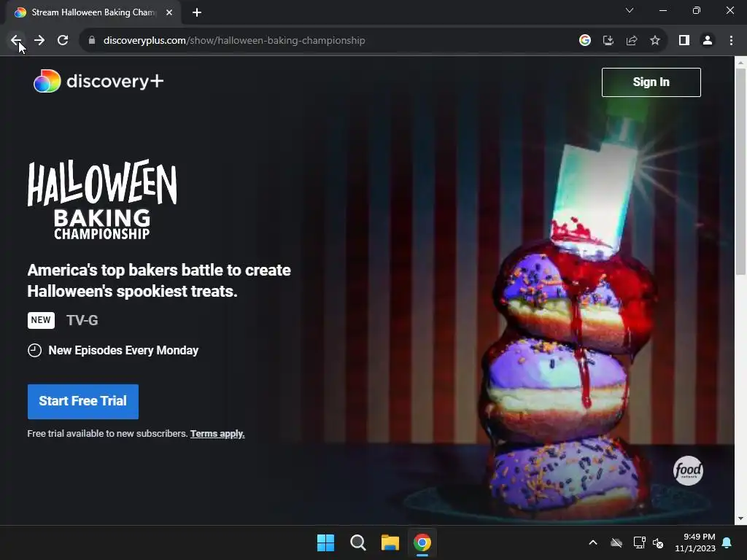
Task: Open the Windows Start menu
Action: (x=326, y=542)
